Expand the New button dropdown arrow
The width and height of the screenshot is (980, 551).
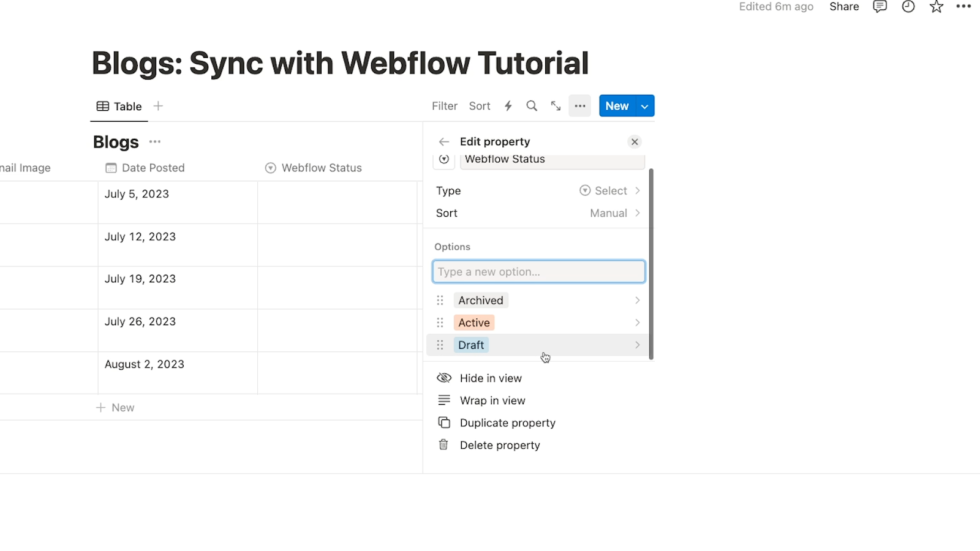pyautogui.click(x=645, y=106)
